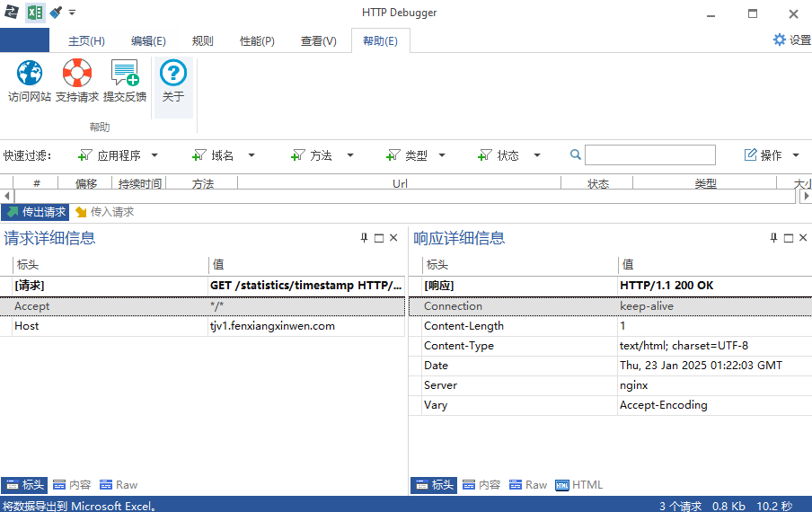The width and height of the screenshot is (812, 512).
Task: Switch to the View 查看(V) ribbon tab
Action: pyautogui.click(x=319, y=41)
